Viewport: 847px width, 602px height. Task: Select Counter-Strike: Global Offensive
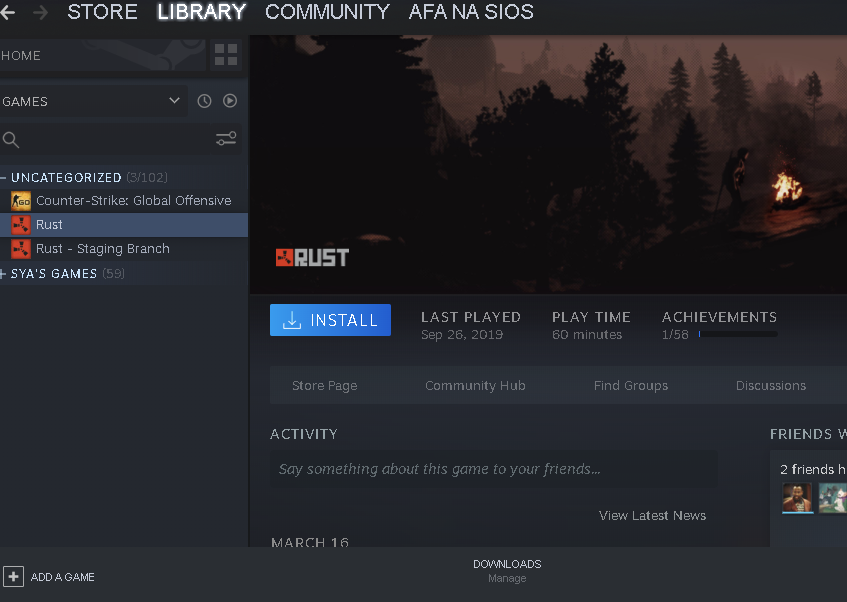point(124,201)
